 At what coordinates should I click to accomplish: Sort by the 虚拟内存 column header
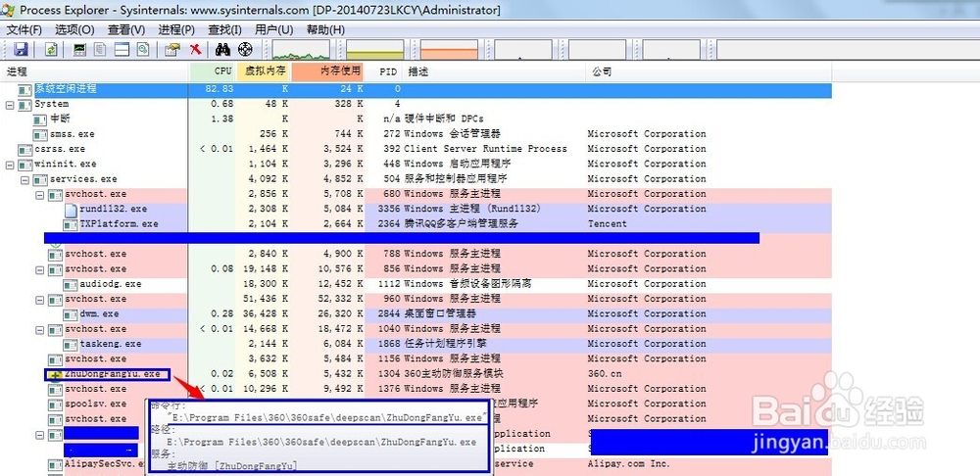click(x=264, y=71)
